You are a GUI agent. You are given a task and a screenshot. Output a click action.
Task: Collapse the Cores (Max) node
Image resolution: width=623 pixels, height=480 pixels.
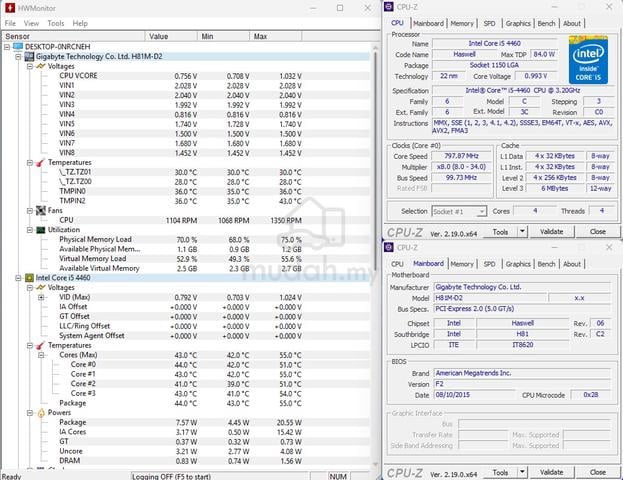(x=41, y=355)
